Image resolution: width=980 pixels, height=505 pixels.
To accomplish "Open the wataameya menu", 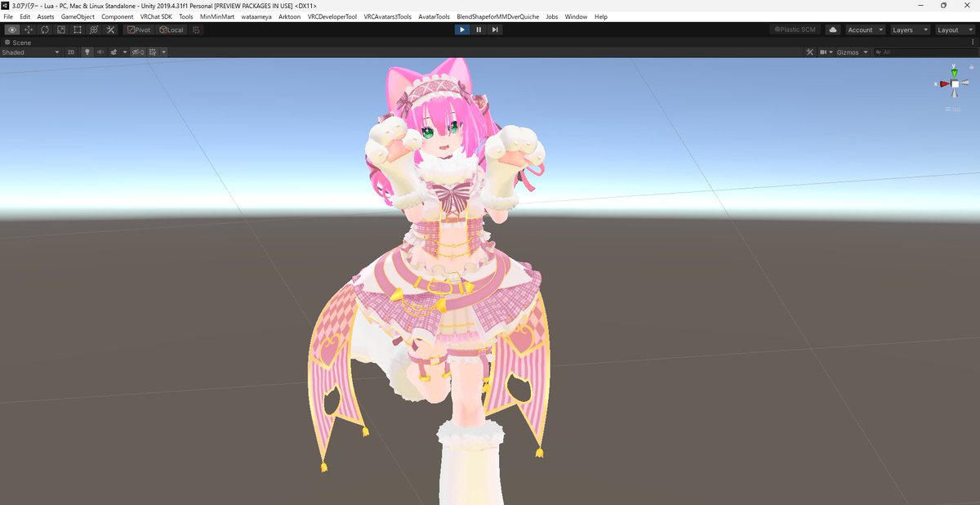I will (256, 16).
